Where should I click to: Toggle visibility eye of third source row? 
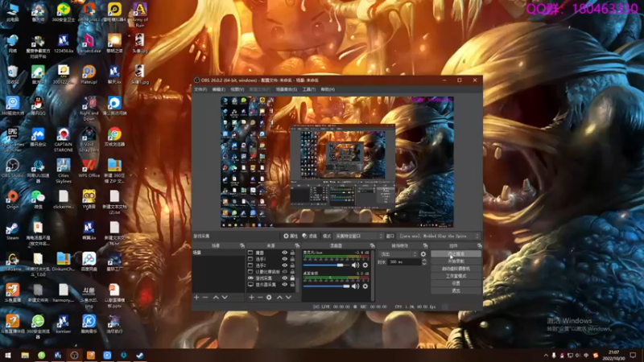point(285,265)
